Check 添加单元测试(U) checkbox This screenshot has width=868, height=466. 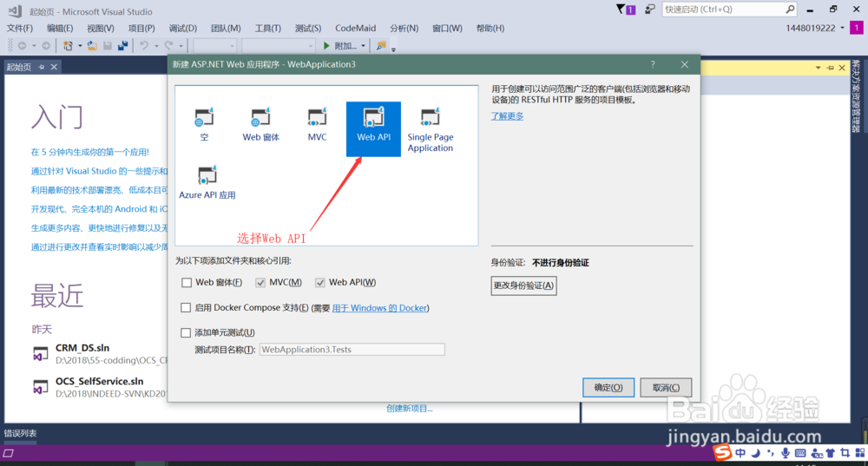click(186, 332)
